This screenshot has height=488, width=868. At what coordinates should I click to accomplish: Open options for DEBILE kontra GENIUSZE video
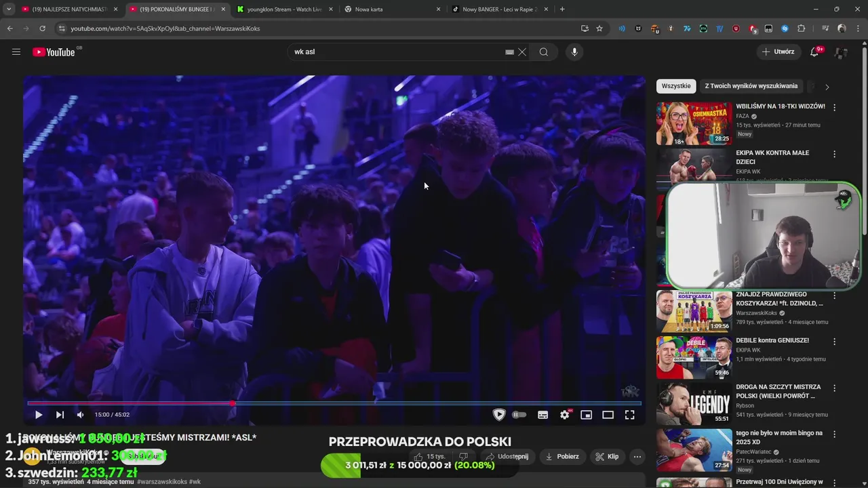tap(835, 342)
